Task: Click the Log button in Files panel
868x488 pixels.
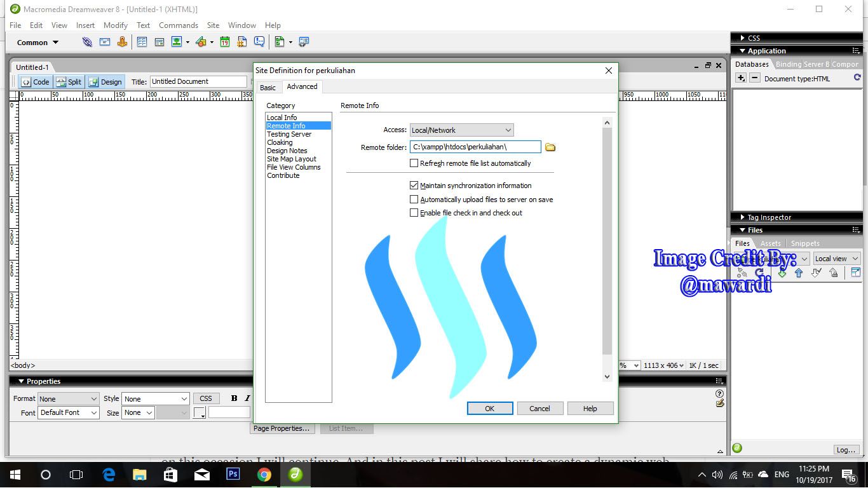Action: click(x=846, y=450)
